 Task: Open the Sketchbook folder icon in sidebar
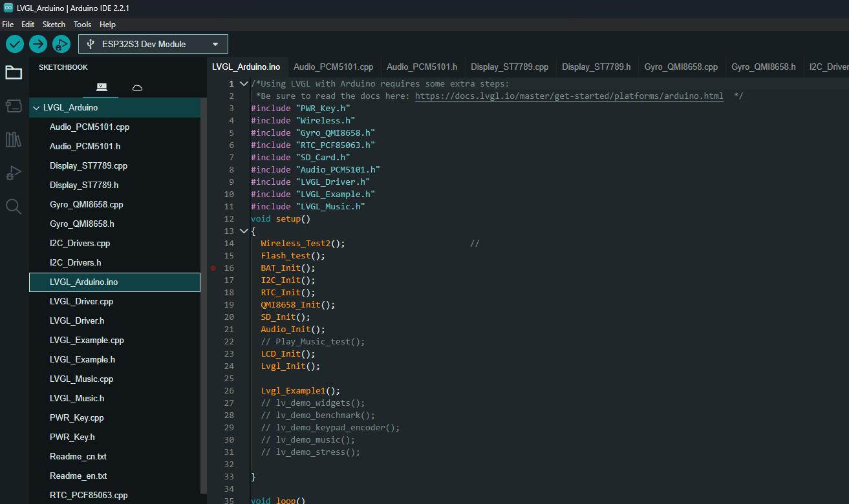click(x=14, y=72)
